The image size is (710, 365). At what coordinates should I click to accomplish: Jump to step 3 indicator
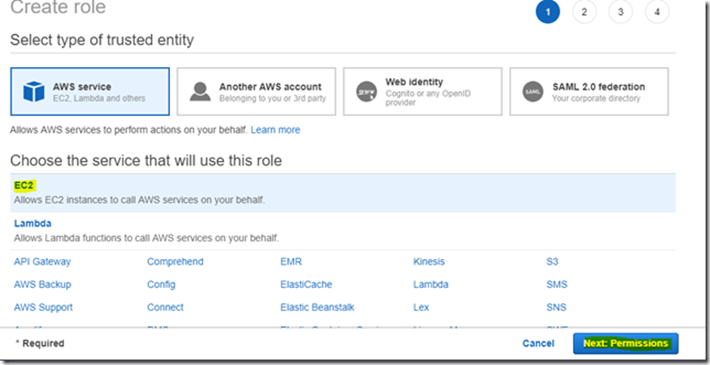pos(620,12)
